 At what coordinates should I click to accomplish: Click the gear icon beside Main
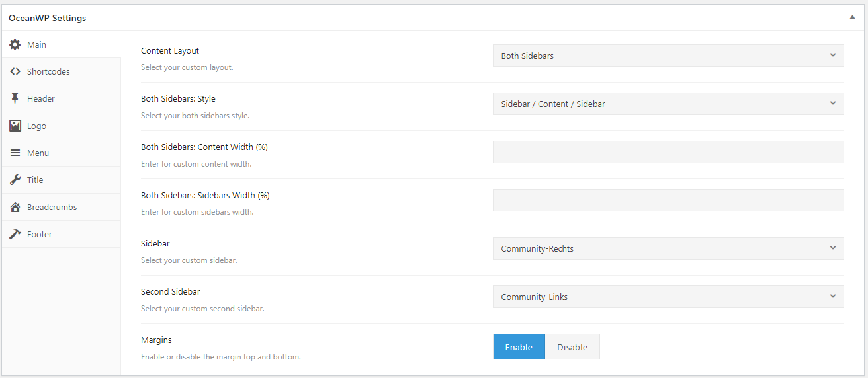(x=15, y=44)
